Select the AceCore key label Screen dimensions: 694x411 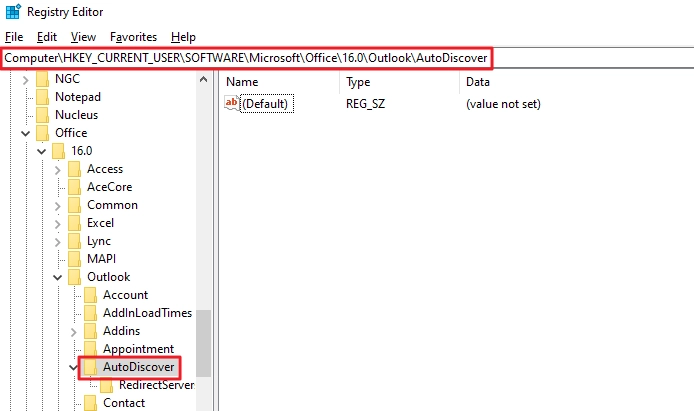pyautogui.click(x=109, y=187)
